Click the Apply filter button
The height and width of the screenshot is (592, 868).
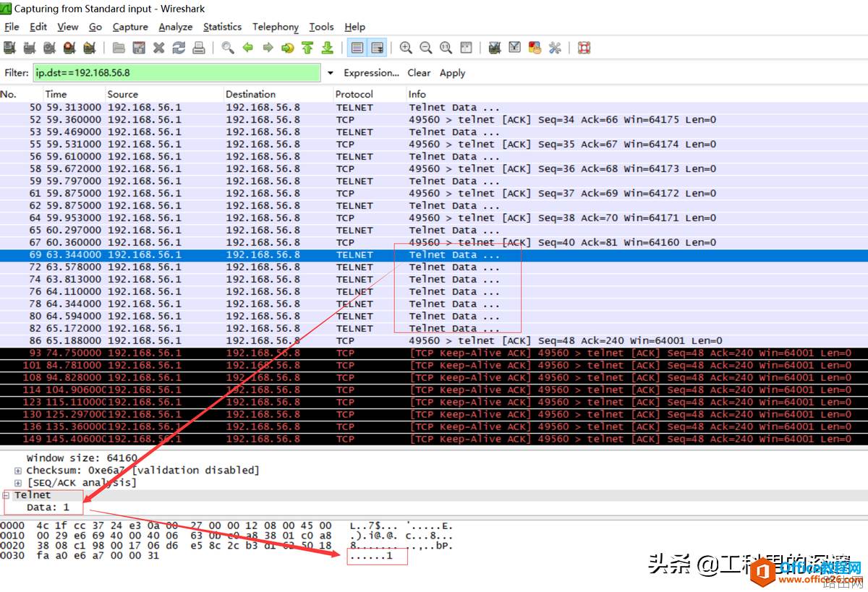452,73
